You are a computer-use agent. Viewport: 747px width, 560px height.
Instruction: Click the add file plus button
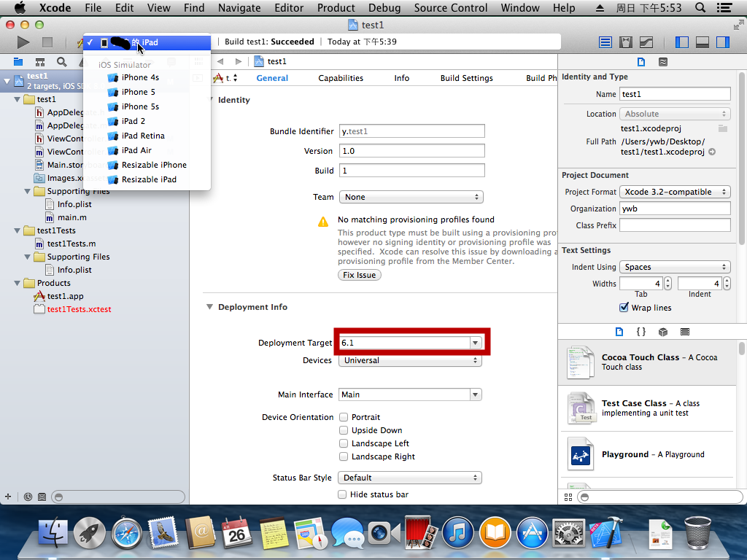point(7,497)
